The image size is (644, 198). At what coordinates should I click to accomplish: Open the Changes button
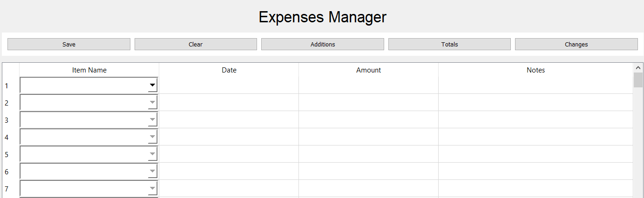pos(576,44)
